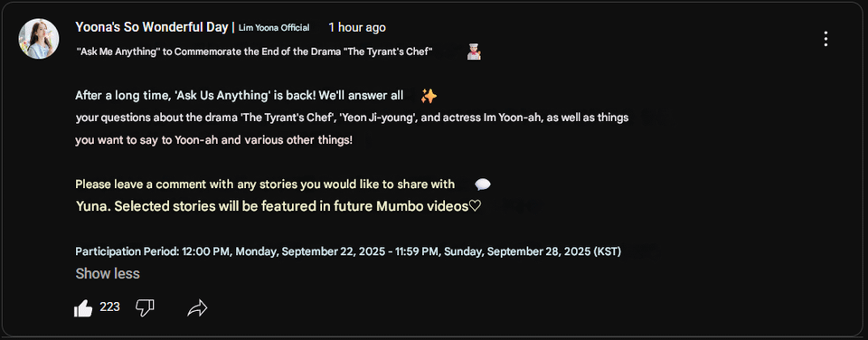Image resolution: width=868 pixels, height=340 pixels.
Task: Like the post with thumbs up icon
Action: click(83, 307)
